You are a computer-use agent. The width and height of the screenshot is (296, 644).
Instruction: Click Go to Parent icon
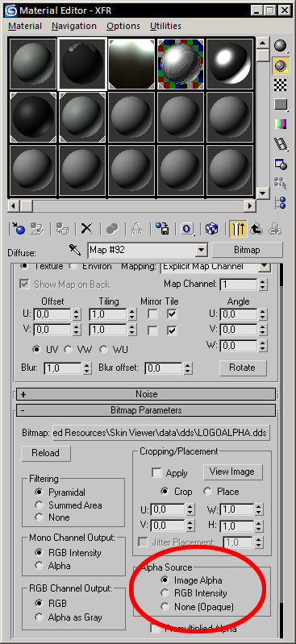point(256,229)
